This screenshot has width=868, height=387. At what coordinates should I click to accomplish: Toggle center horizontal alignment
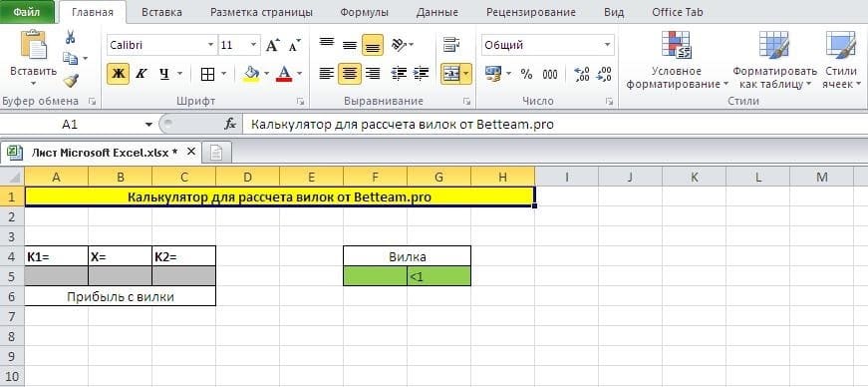(350, 73)
